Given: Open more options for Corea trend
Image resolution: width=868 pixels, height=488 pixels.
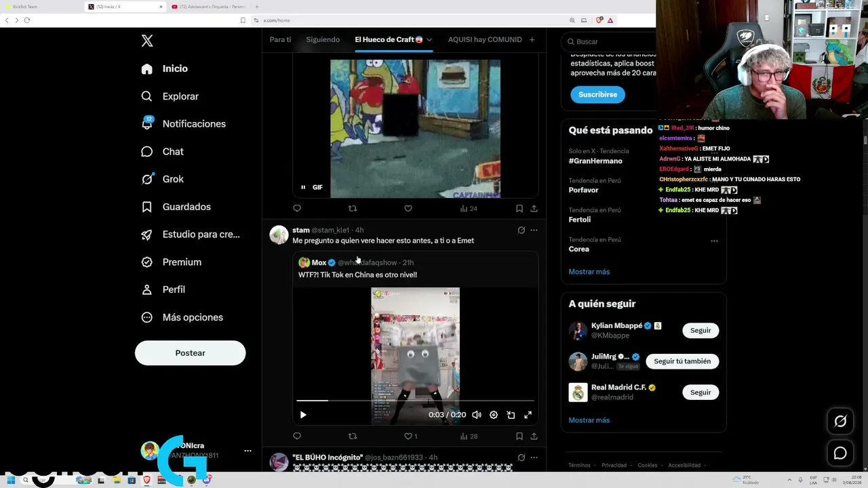Looking at the screenshot, I should click(x=714, y=241).
